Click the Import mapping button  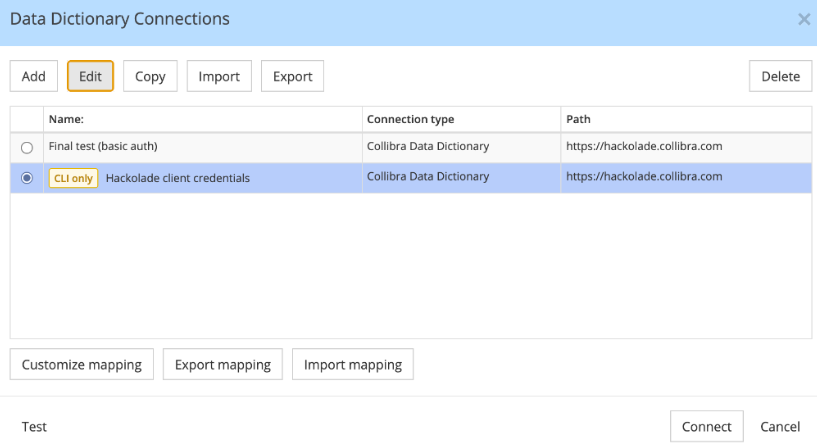click(x=353, y=364)
